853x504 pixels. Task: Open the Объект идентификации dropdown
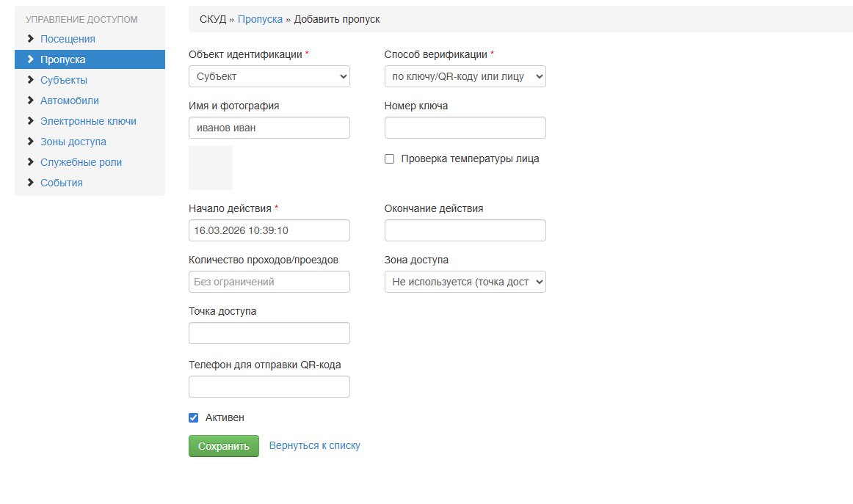coord(269,76)
